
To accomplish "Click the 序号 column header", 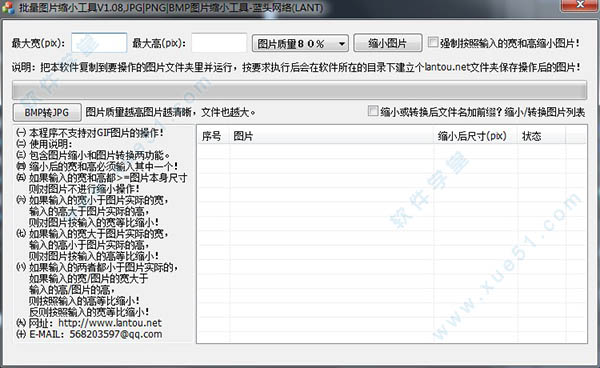I will pos(214,136).
